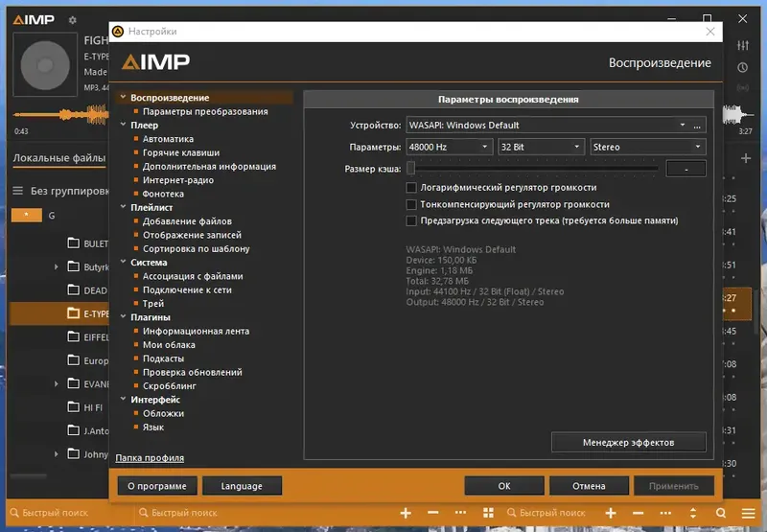
Task: Click the AIMP logo in settings header
Action: pyautogui.click(x=155, y=62)
